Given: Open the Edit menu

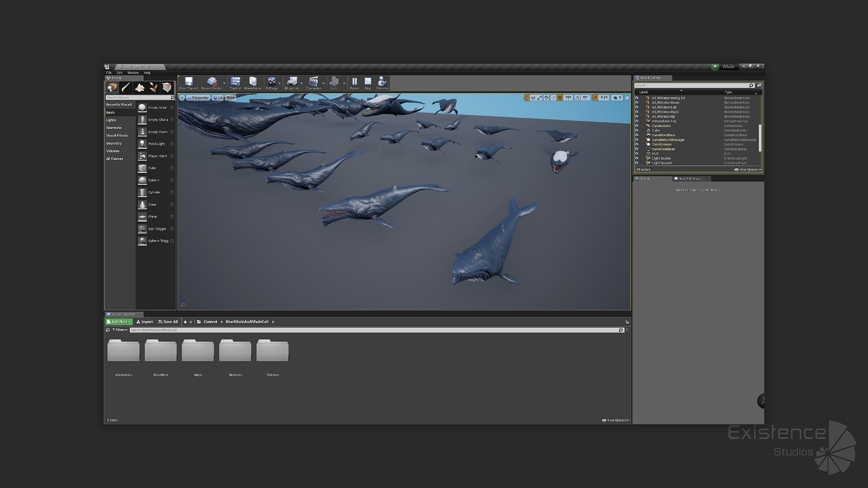Looking at the screenshot, I should [x=120, y=73].
